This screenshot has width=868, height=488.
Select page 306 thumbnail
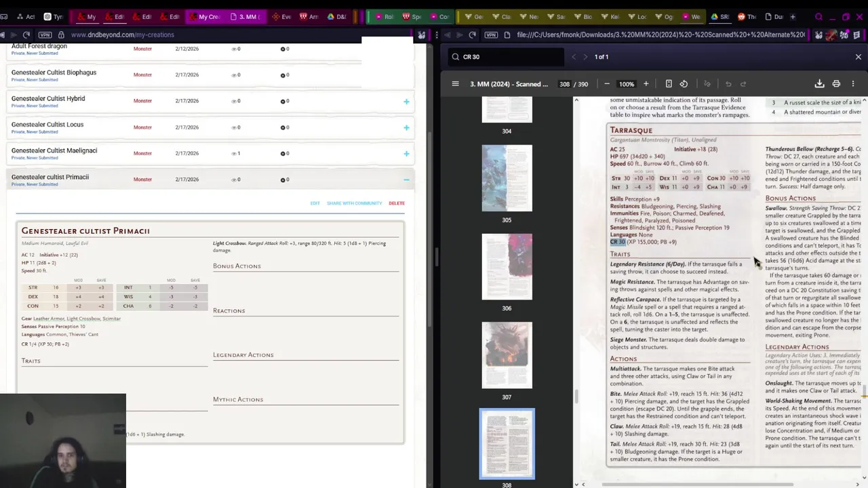coord(507,266)
